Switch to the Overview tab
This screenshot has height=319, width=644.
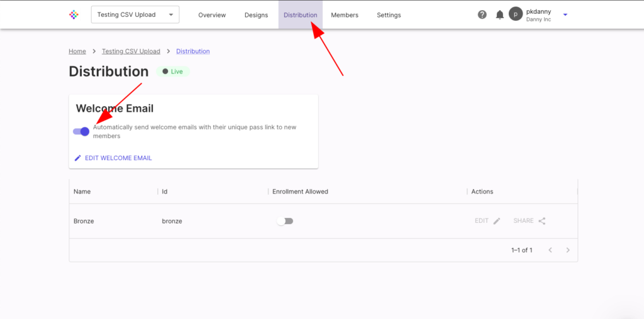(212, 15)
